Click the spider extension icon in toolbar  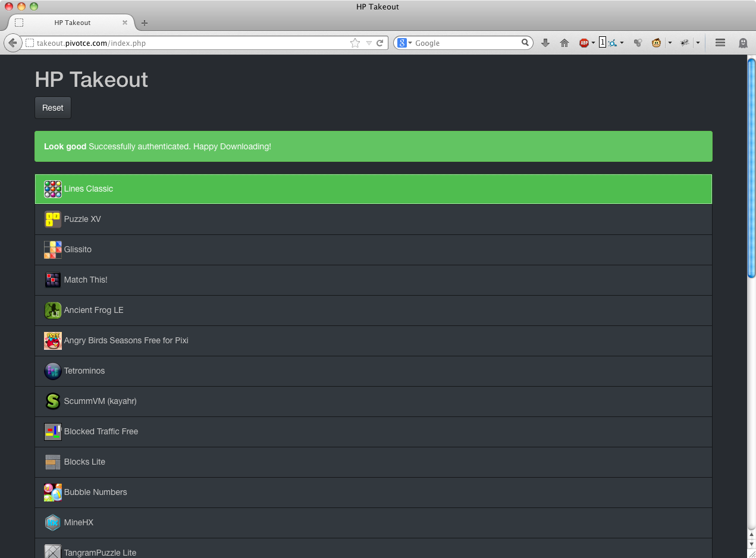click(x=685, y=43)
